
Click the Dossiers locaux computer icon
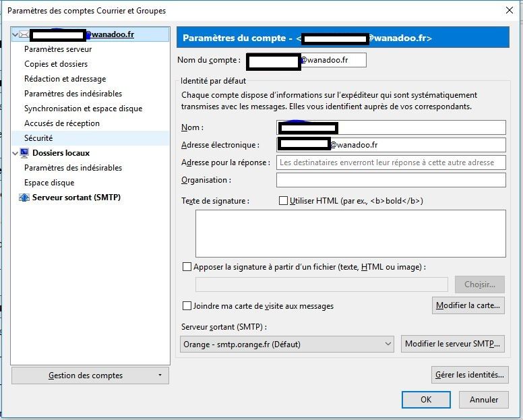pyautogui.click(x=24, y=153)
